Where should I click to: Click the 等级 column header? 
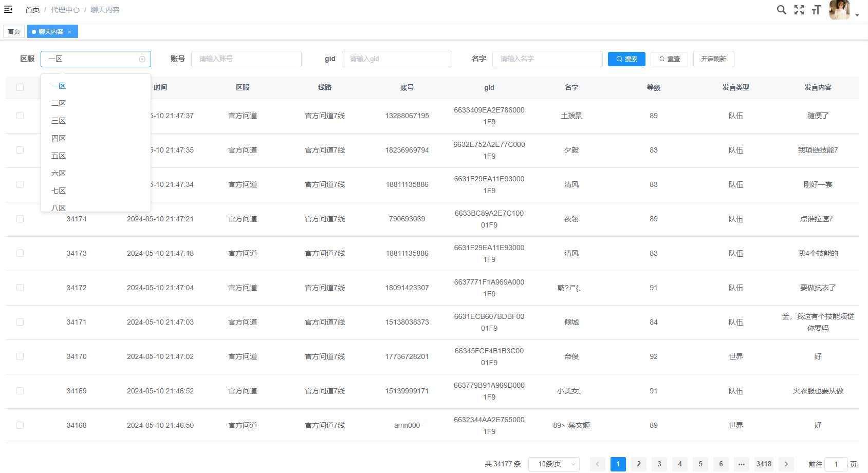[x=654, y=87]
